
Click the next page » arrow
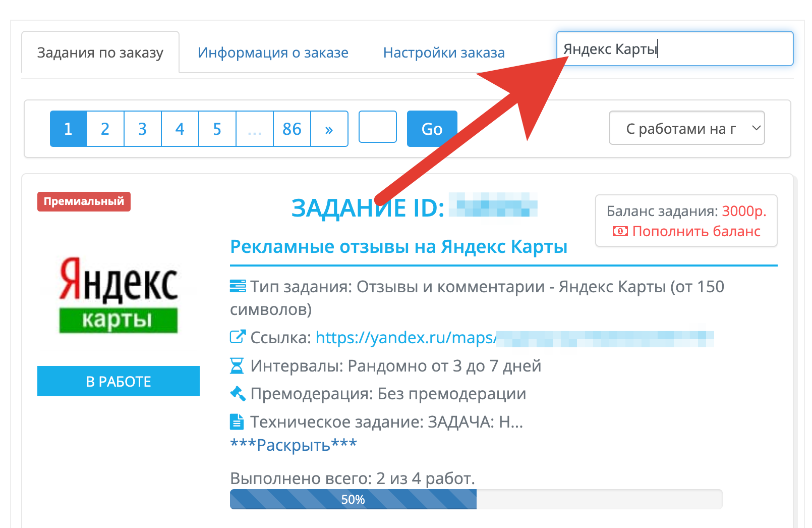pos(329,129)
